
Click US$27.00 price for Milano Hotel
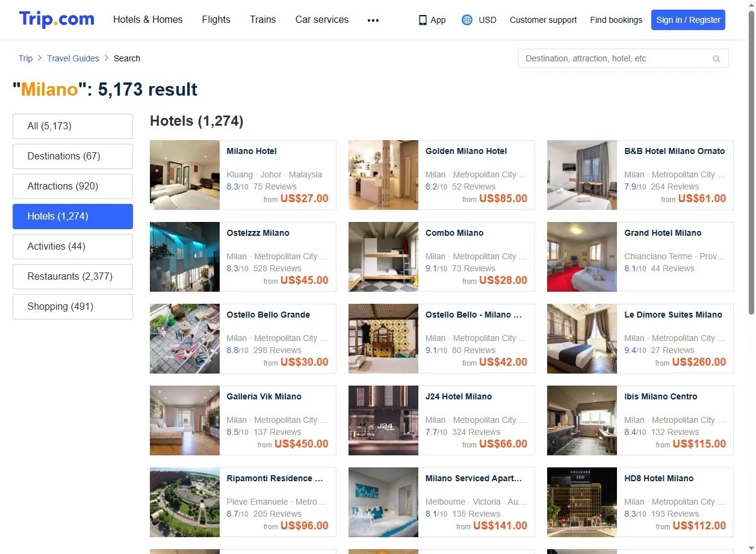(305, 199)
